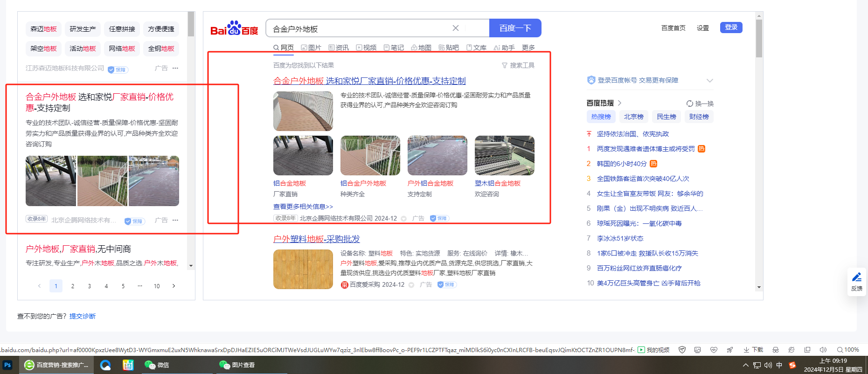Open the 铝合金地板 product thumbnail
The width and height of the screenshot is (868, 374).
coord(303,156)
